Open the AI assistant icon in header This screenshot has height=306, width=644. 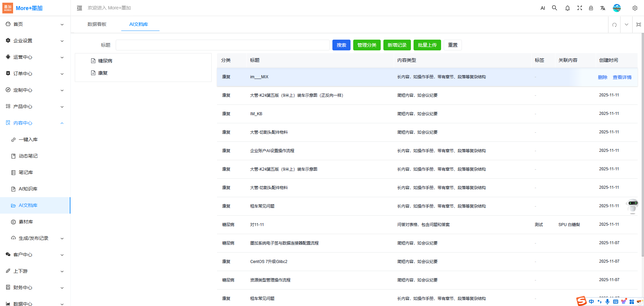coord(543,8)
